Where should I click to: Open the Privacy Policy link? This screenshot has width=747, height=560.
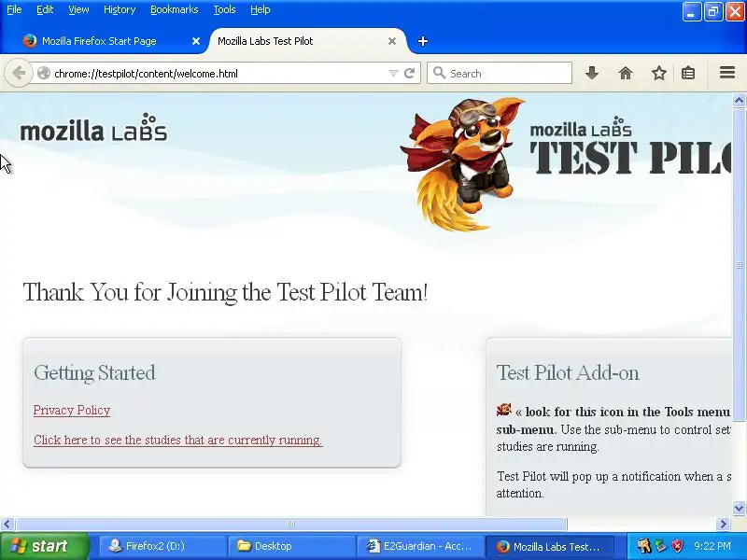72,410
